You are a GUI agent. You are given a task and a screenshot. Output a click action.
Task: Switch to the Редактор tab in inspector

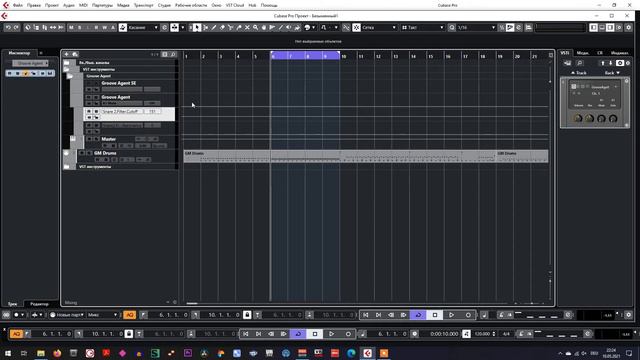[x=40, y=304]
